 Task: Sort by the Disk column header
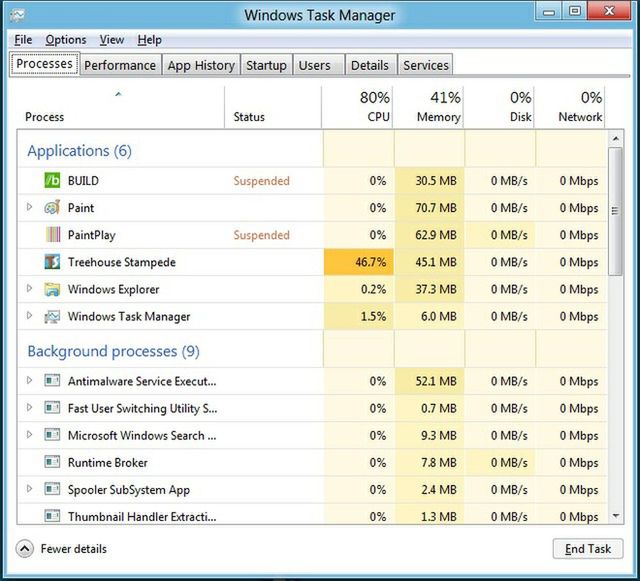click(x=499, y=107)
